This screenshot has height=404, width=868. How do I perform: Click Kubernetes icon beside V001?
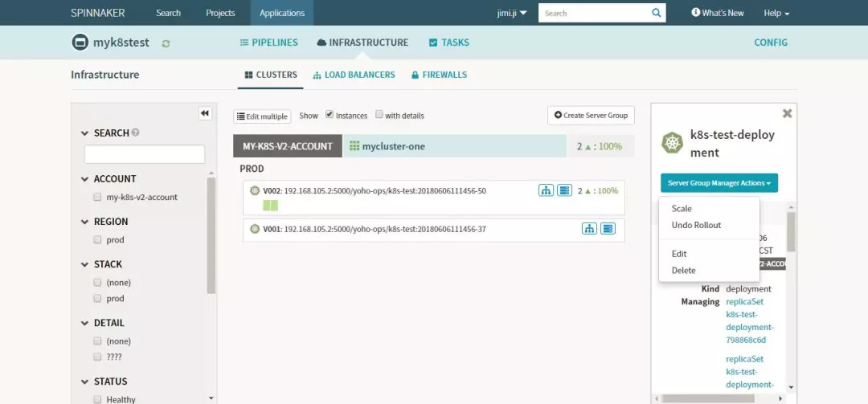[x=255, y=229]
